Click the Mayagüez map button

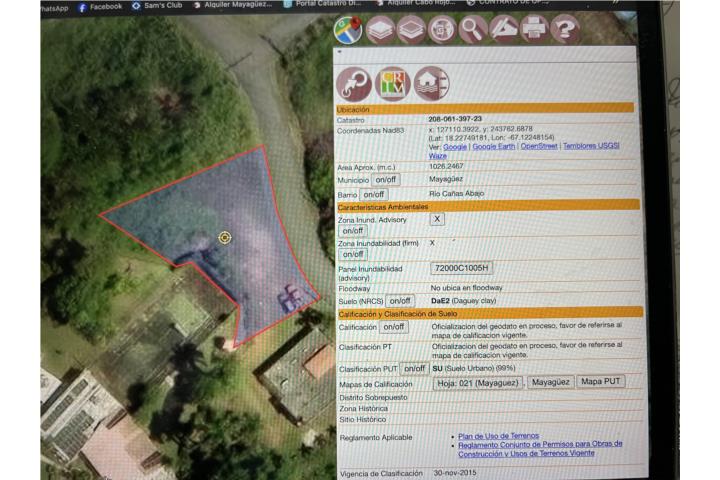[x=550, y=382]
